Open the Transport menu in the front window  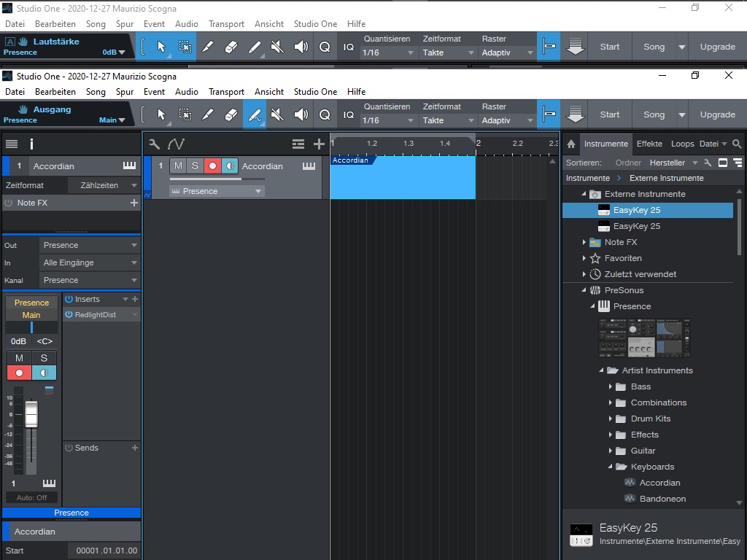(226, 92)
